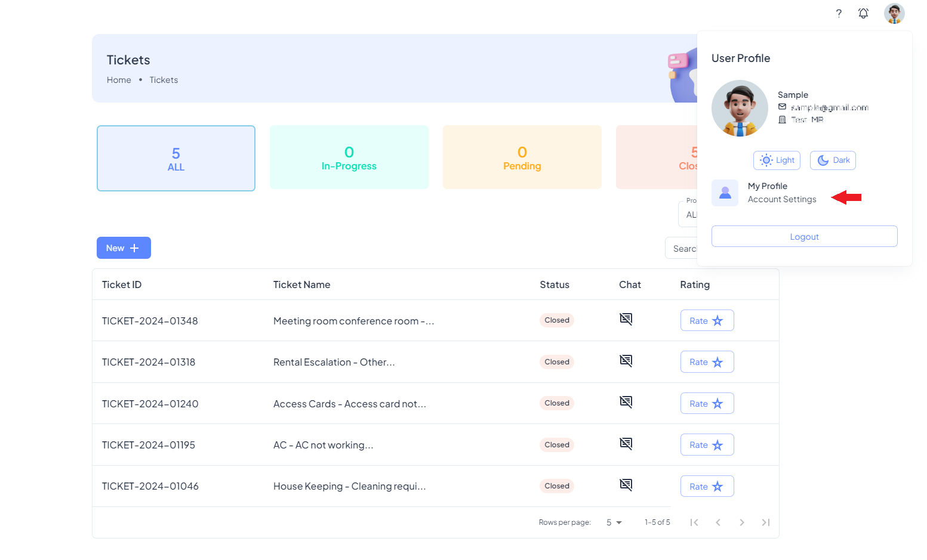927x560 pixels.
Task: Rate ticket TICKET-2024-01046
Action: click(x=707, y=486)
